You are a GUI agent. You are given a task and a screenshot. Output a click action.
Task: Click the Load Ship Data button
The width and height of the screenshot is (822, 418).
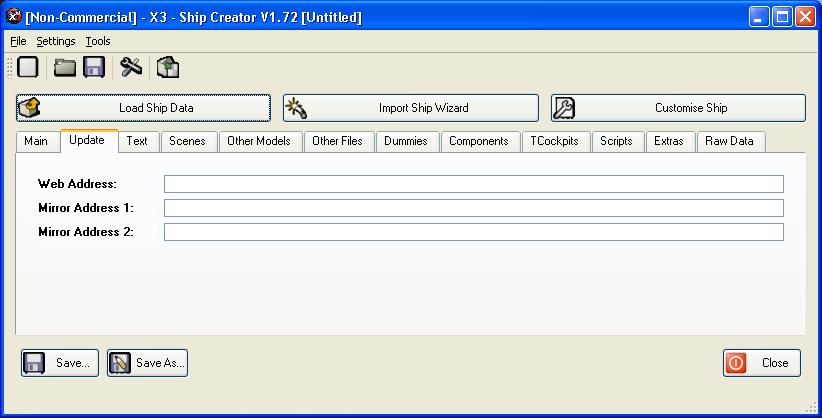coord(144,108)
